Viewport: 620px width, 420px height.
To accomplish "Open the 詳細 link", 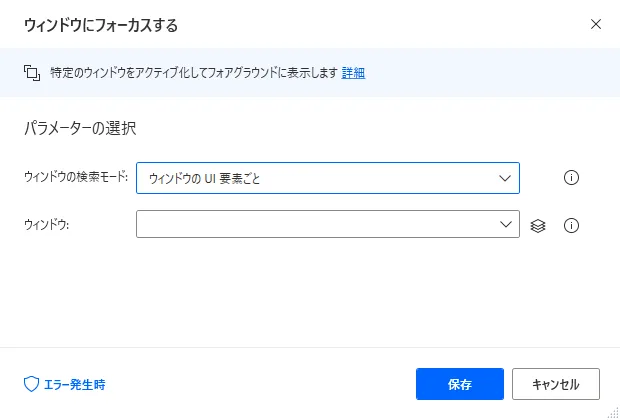I will pyautogui.click(x=353, y=73).
